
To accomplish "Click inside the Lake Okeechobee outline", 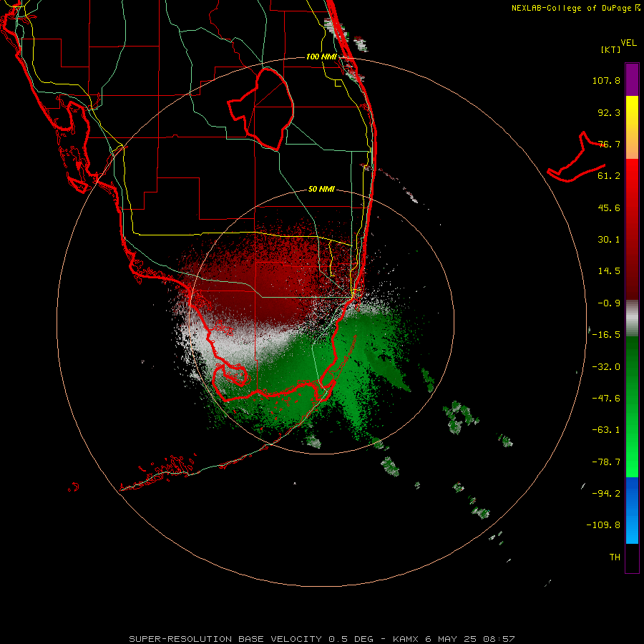I will (267, 109).
